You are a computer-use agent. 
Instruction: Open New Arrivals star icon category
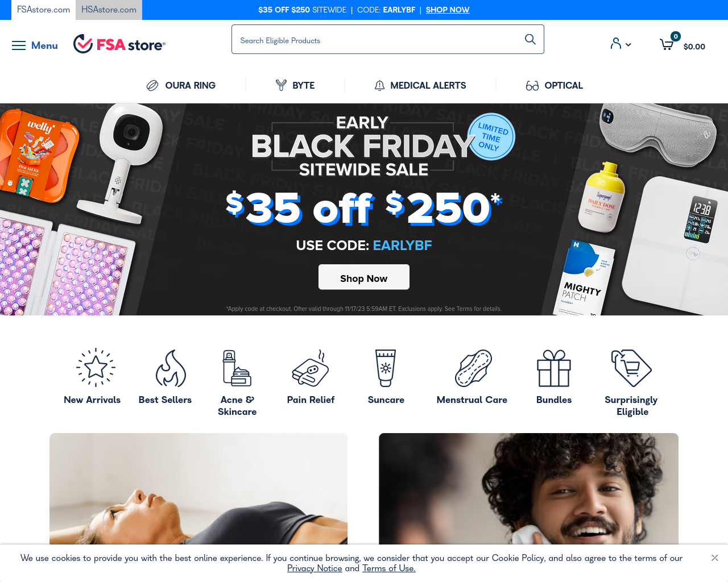click(96, 367)
